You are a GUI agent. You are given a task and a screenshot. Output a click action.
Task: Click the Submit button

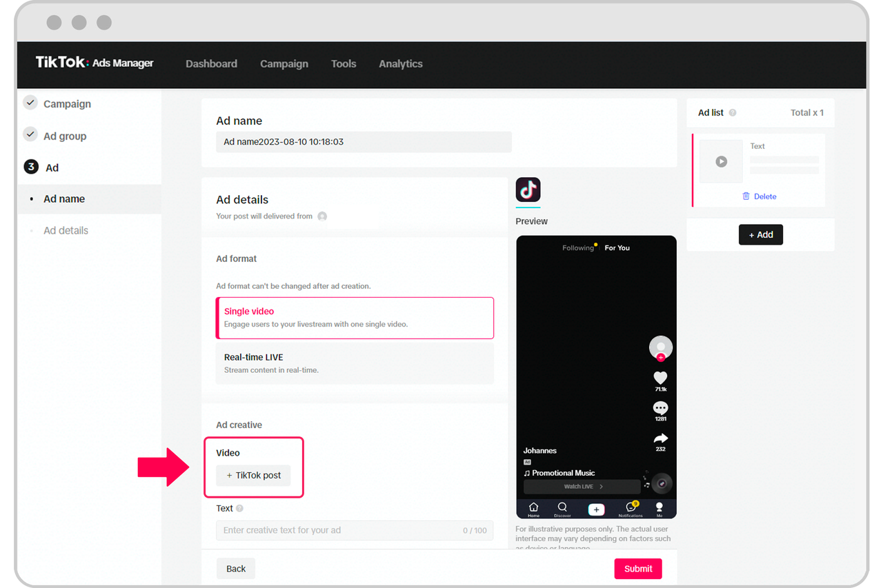tap(638, 569)
